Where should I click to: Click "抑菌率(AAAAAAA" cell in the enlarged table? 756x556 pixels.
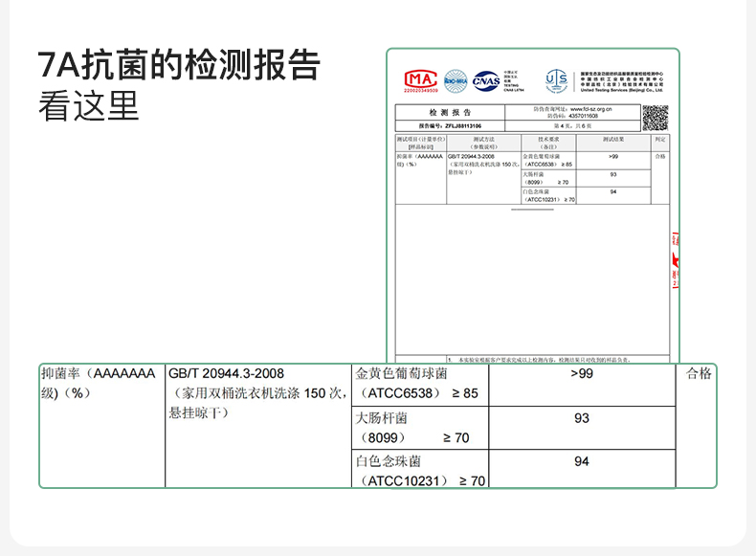coord(99,373)
